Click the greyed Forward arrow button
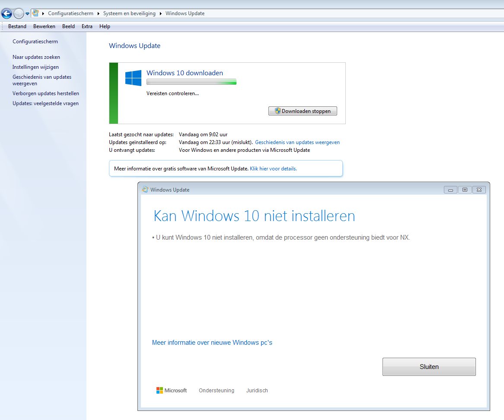Viewport: 504px width, 420px height. point(19,13)
